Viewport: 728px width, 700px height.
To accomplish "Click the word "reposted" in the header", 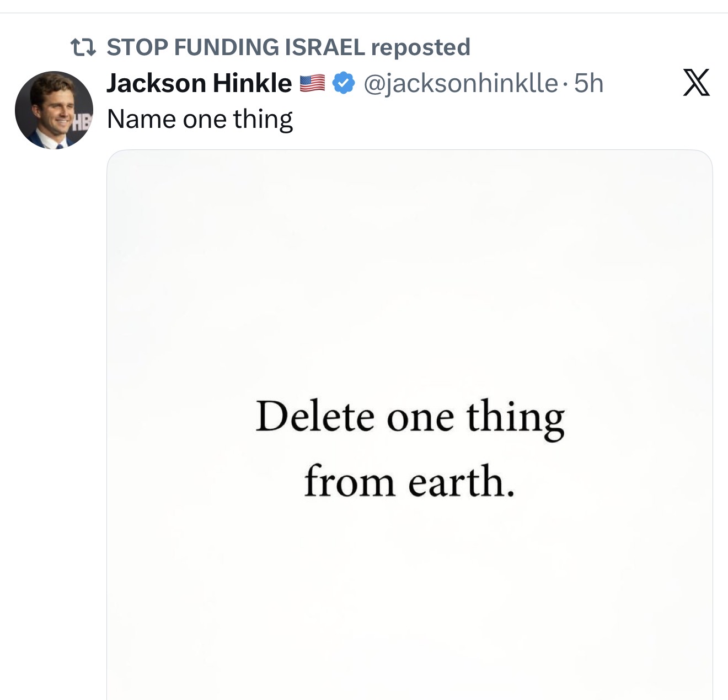I will click(420, 47).
